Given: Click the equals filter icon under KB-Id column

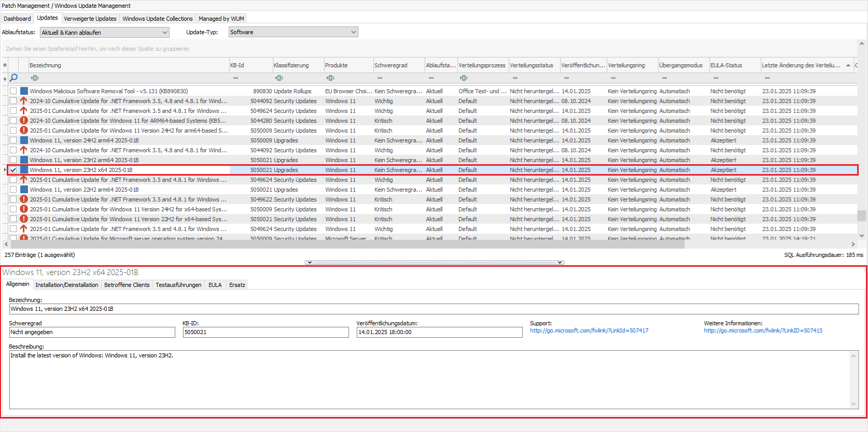Looking at the screenshot, I should (x=235, y=78).
